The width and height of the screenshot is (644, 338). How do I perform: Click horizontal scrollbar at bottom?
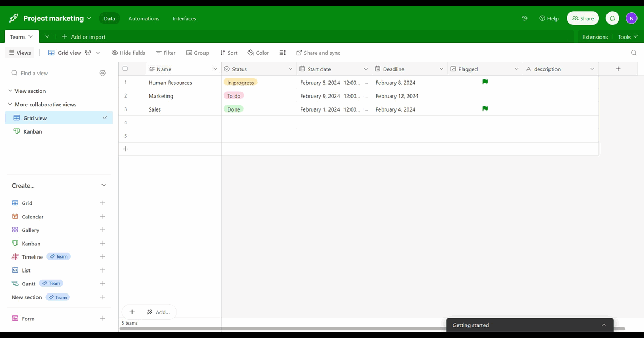click(372, 328)
